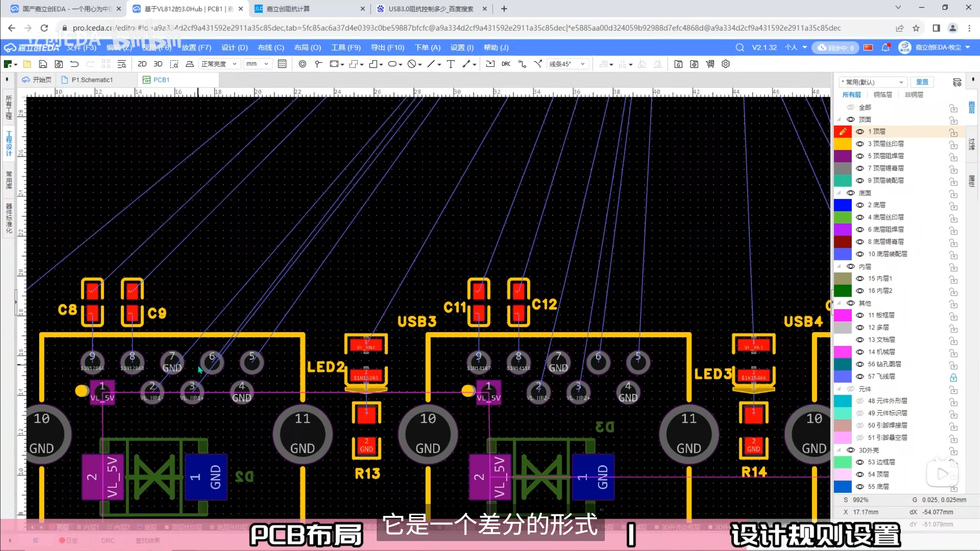Select the via placement tool
This screenshot has width=980, height=551.
tap(302, 64)
